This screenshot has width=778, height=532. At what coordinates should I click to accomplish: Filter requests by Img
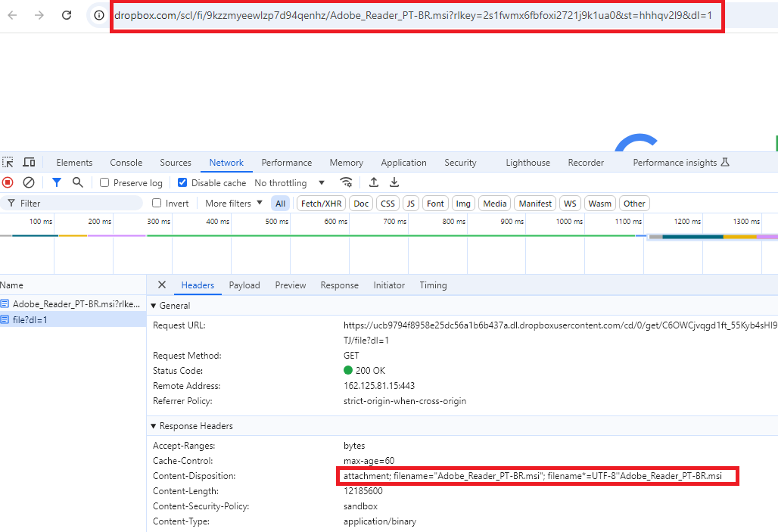(x=463, y=204)
